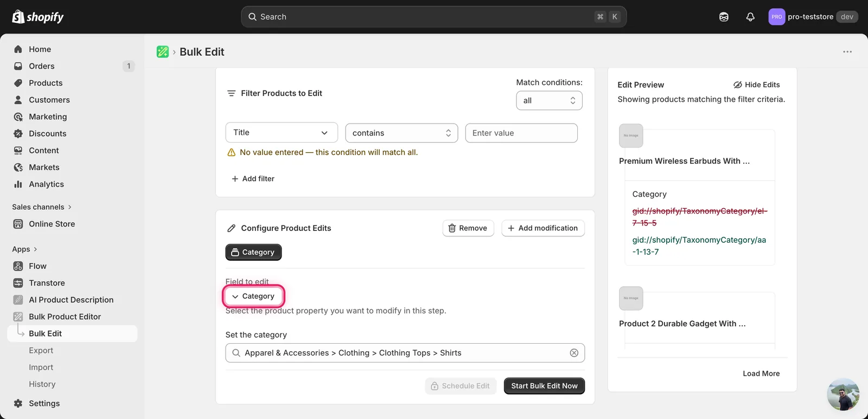The width and height of the screenshot is (868, 419).
Task: Click the user avatar chat bubble
Action: click(x=843, y=395)
